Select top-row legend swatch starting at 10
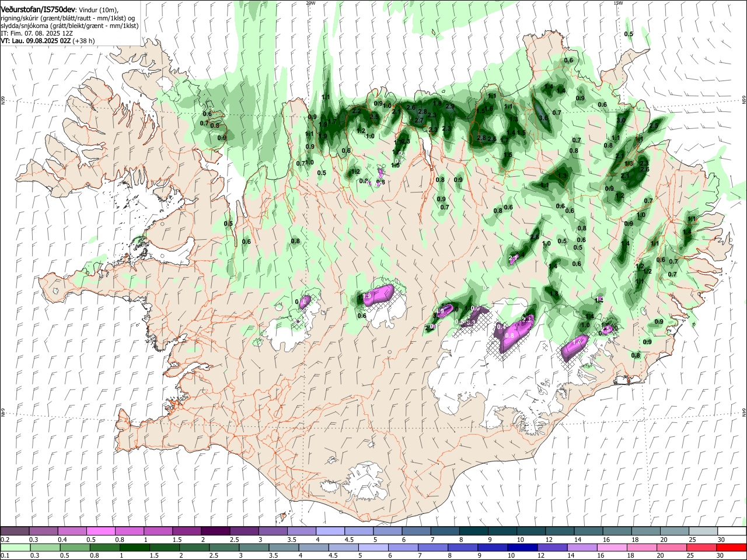The height and width of the screenshot is (560, 747). 530,531
